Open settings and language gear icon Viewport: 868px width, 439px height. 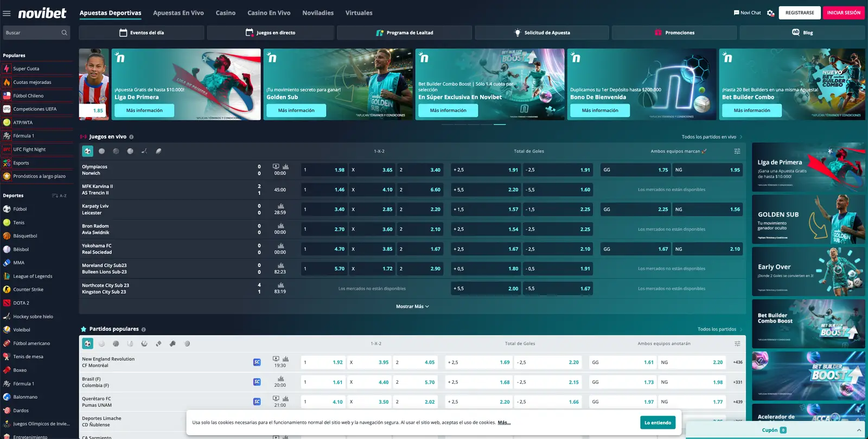point(770,13)
